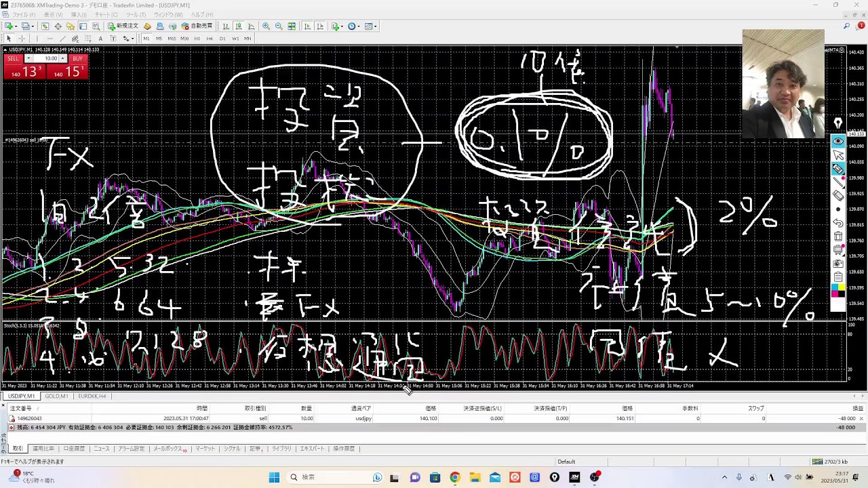Click the zoom out magnifier icon
868x488 pixels.
(x=279, y=26)
